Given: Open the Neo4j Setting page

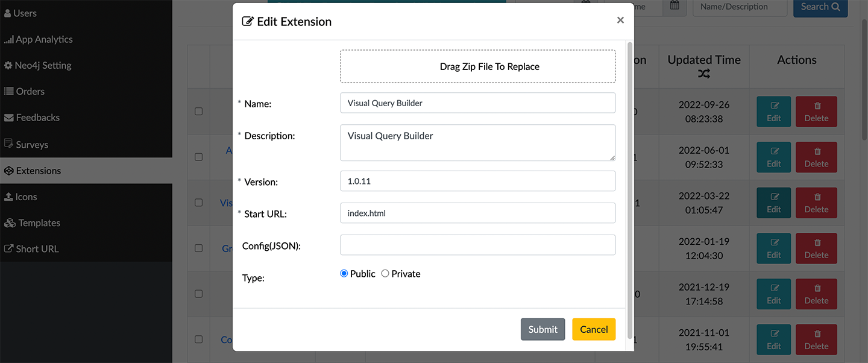Looking at the screenshot, I should [x=41, y=65].
